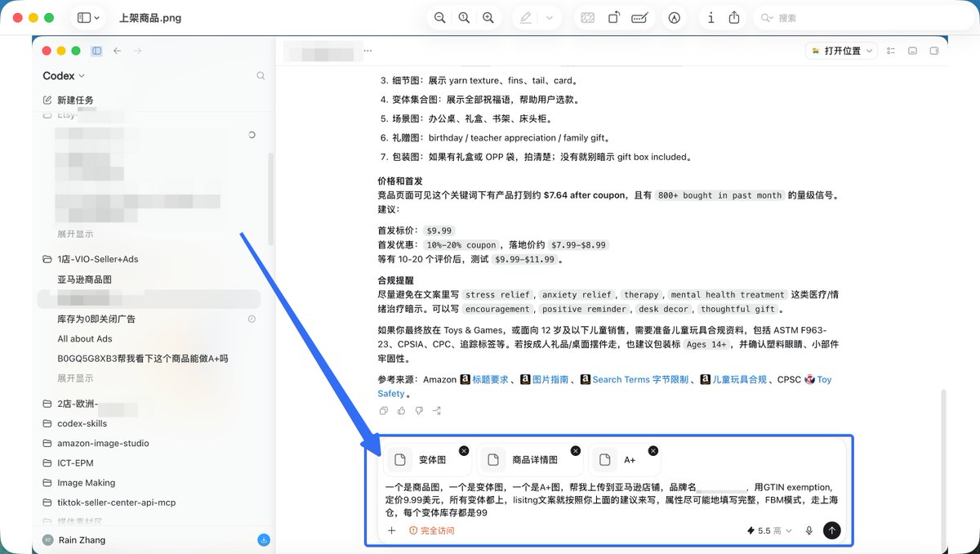Click the thumbs down feedback icon
The width and height of the screenshot is (980, 554).
[419, 410]
